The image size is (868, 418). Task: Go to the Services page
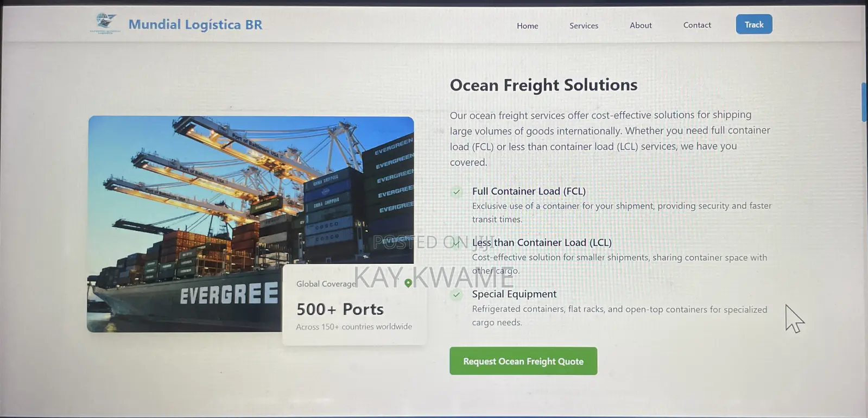click(584, 26)
